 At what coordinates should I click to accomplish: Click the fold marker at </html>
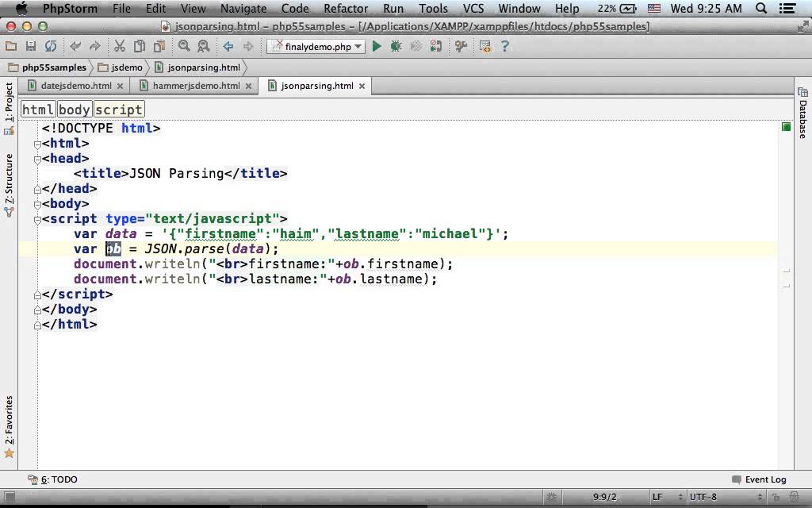click(37, 325)
